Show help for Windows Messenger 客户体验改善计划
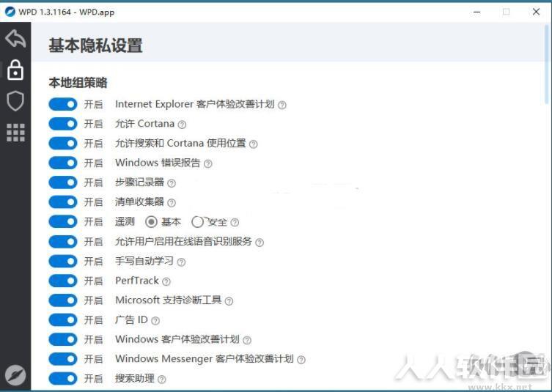 point(301,360)
